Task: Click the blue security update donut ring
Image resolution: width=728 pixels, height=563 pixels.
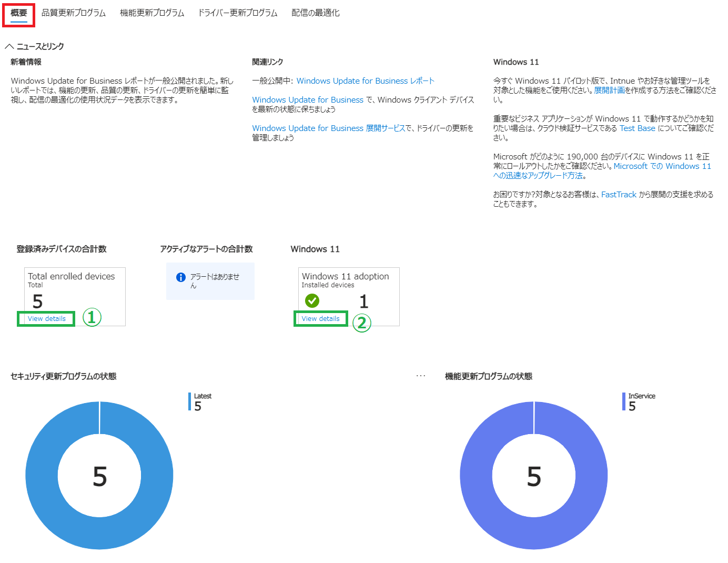Action: [x=42, y=476]
